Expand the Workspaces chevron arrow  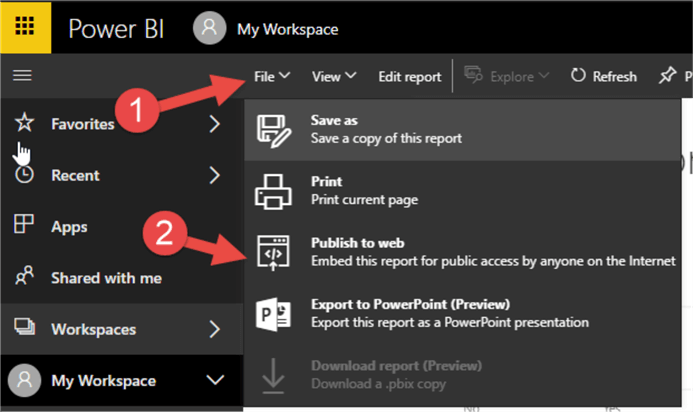[x=215, y=328]
